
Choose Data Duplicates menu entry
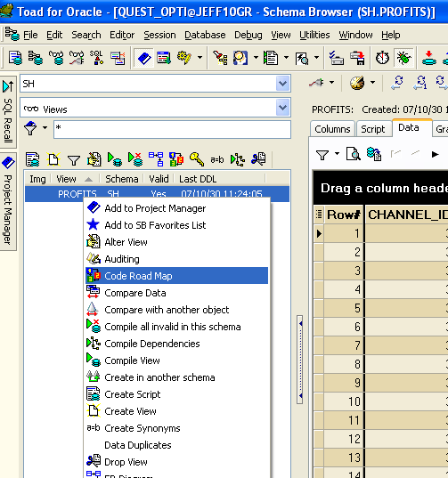177,445
